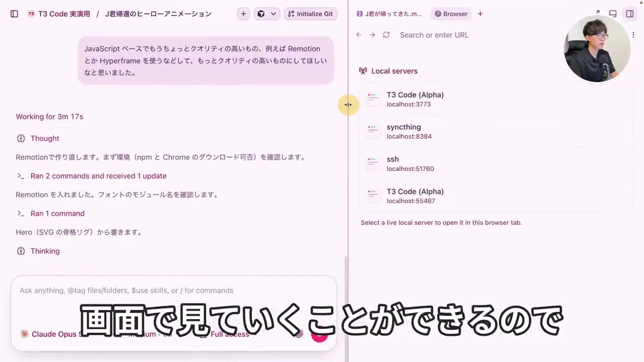Add new item with plus button beside title
Screen dimensions: 644x362
tap(244, 14)
